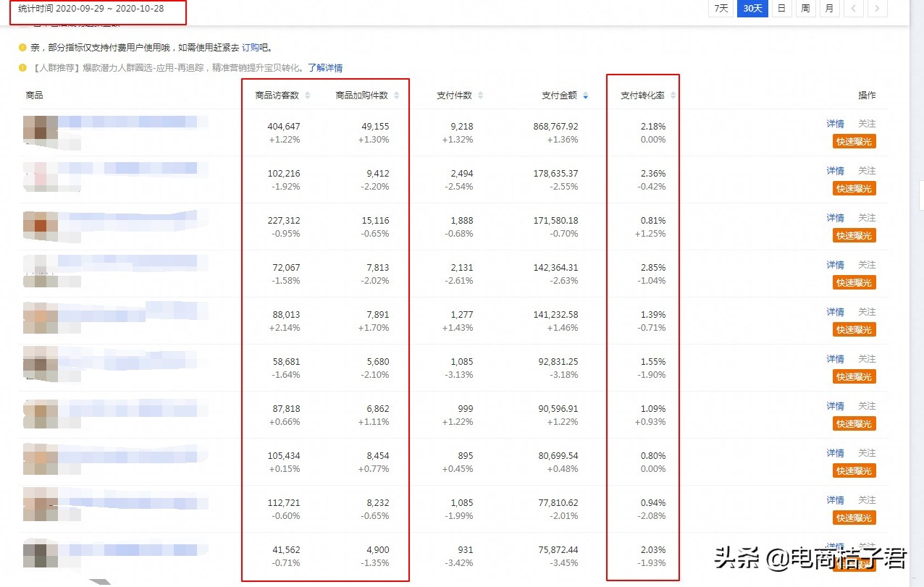Click 关注 for product with 404,647 visitors
Image resolution: width=924 pixels, height=587 pixels.
867,124
